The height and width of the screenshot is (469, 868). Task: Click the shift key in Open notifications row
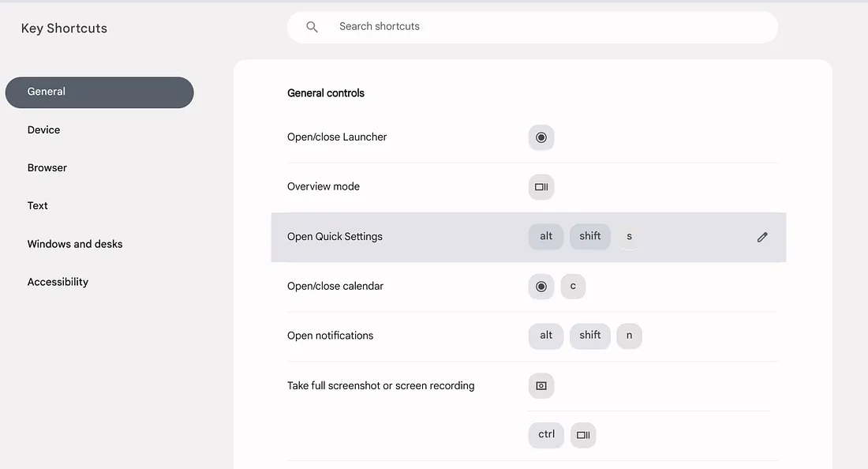pos(590,336)
